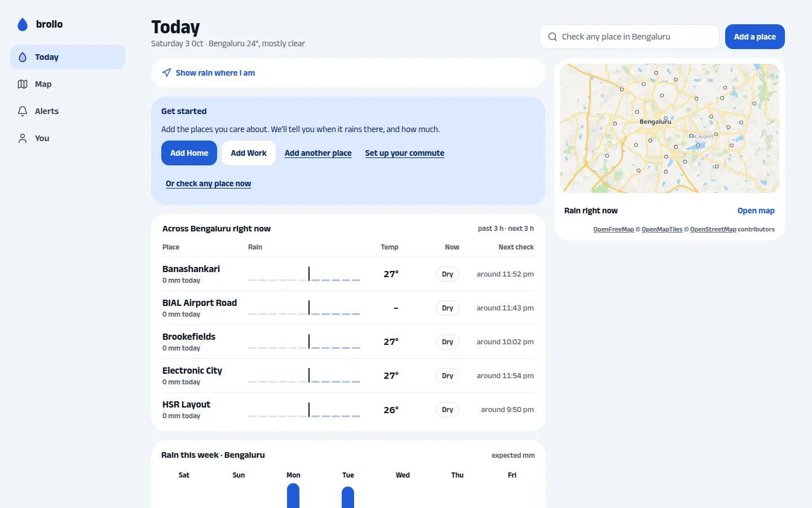Click 'around 11:43 pm' next check time
The height and width of the screenshot is (508, 812).
(x=505, y=308)
